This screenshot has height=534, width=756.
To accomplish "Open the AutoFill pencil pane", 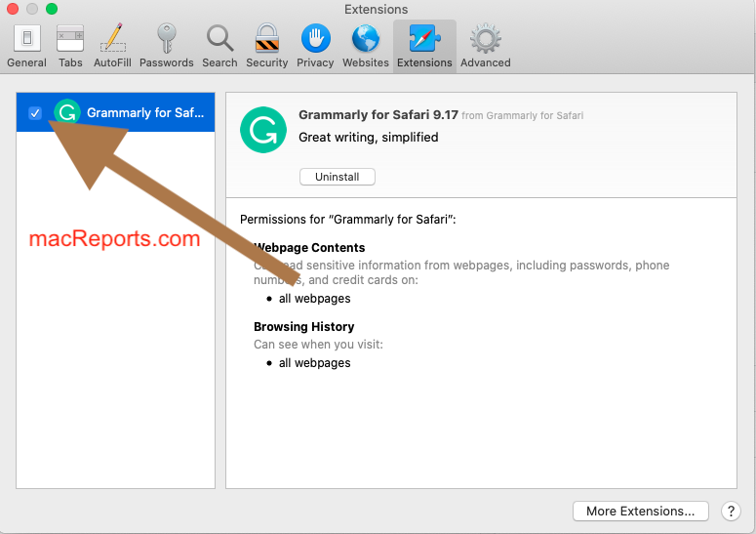I will (x=112, y=46).
